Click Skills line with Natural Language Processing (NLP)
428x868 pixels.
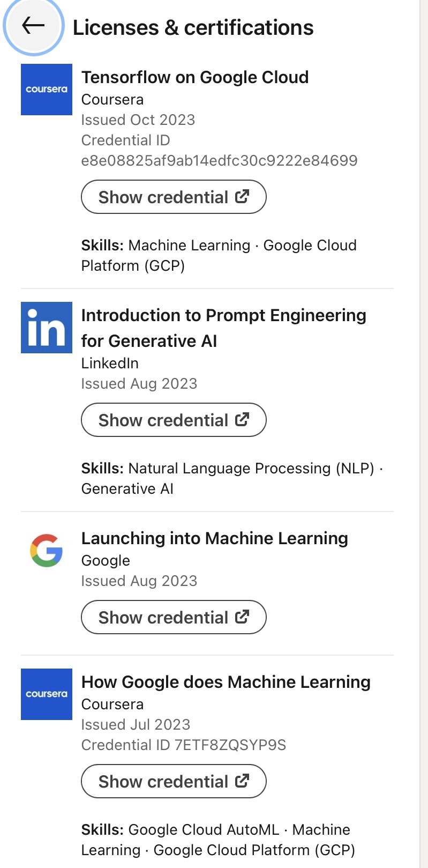pyautogui.click(x=230, y=478)
